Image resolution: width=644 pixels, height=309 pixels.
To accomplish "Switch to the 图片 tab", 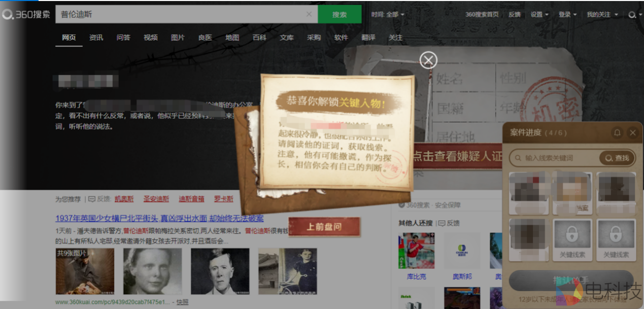I will (178, 38).
